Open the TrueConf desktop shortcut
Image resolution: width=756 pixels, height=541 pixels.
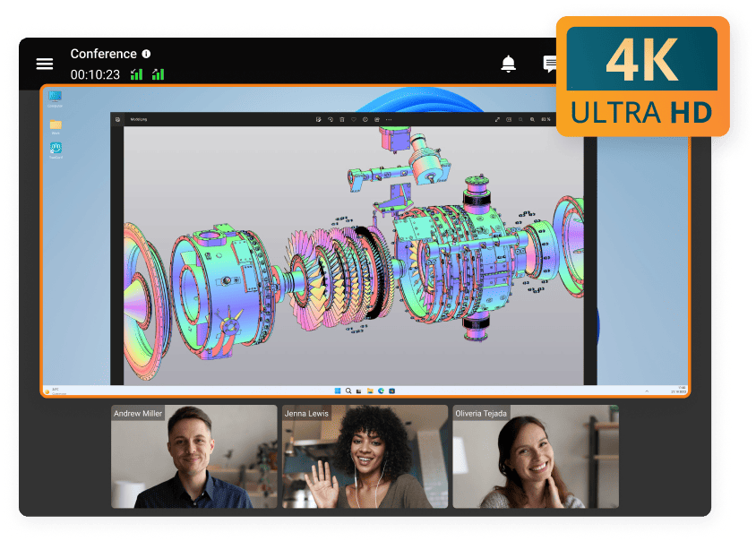(x=56, y=150)
